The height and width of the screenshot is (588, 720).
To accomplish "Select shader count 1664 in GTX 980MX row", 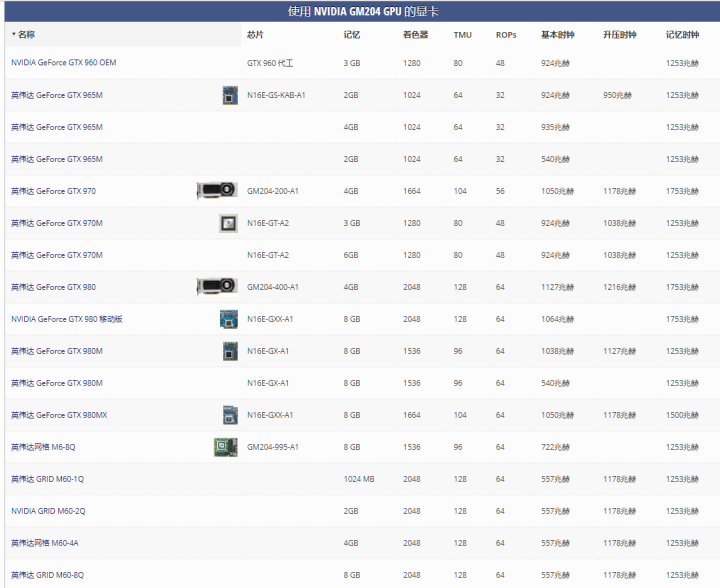I will pyautogui.click(x=412, y=415).
